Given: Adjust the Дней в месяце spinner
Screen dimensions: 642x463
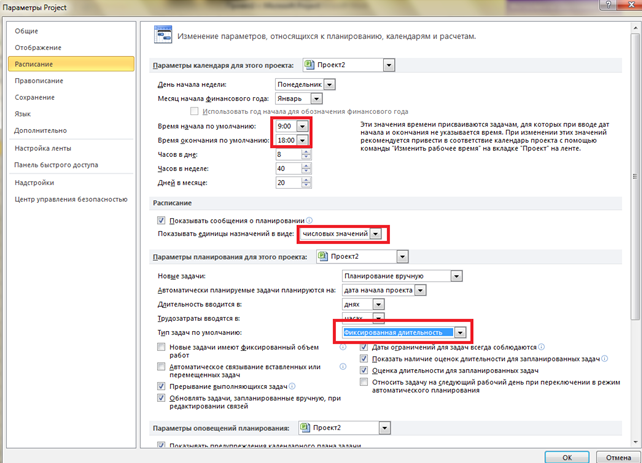Looking at the screenshot, I should [306, 183].
